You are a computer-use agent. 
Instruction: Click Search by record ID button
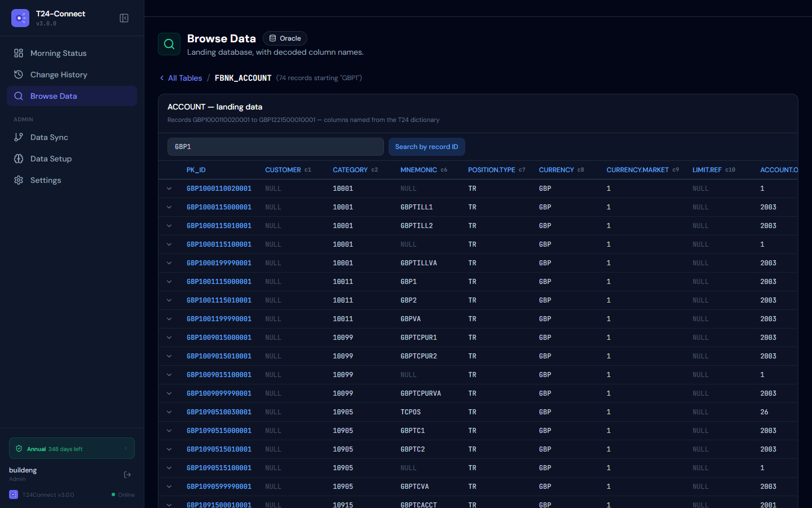click(x=427, y=147)
